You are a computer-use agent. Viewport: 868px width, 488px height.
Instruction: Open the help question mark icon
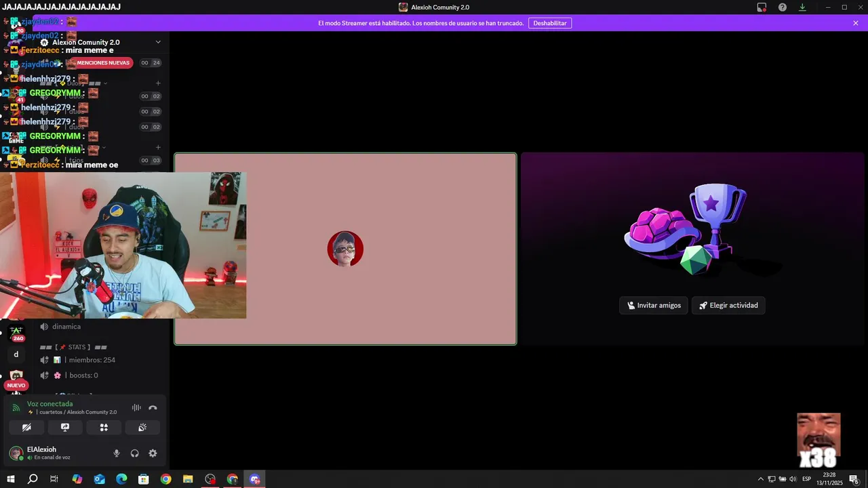(783, 7)
